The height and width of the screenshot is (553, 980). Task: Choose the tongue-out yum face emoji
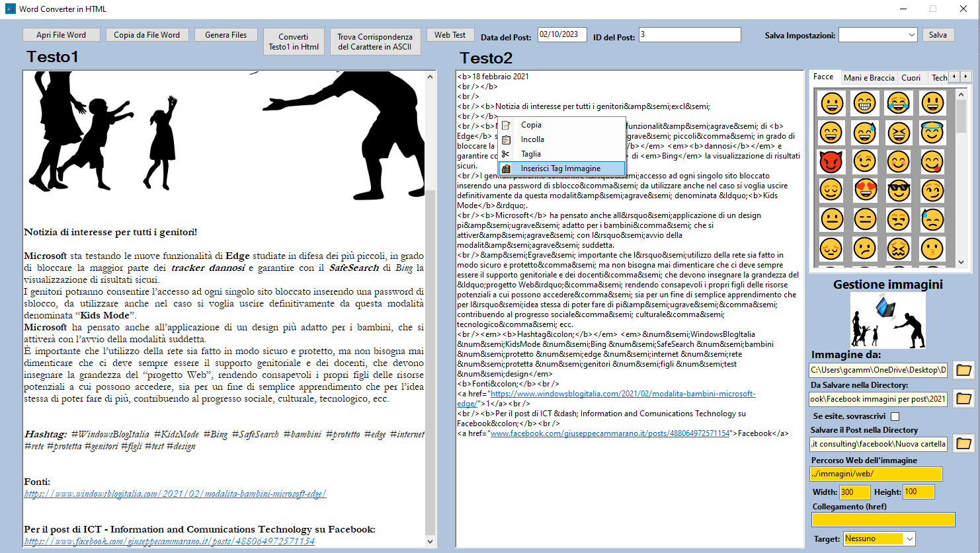932,161
